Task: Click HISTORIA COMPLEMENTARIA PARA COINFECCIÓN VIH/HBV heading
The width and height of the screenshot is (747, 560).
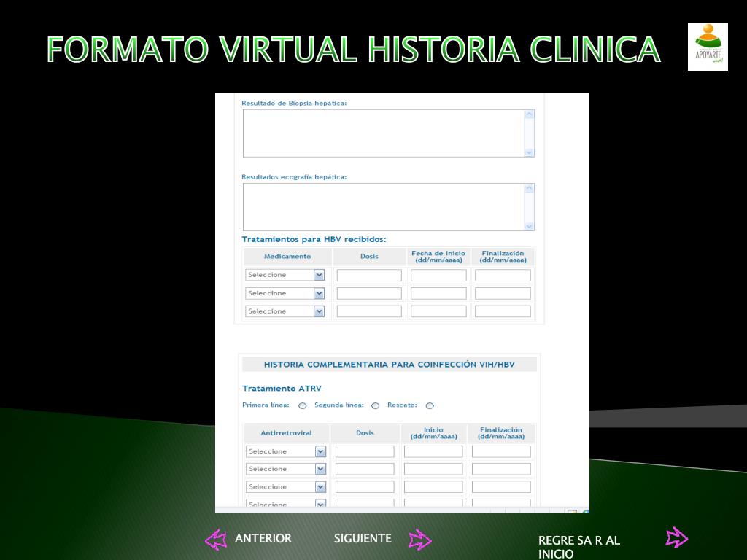Action: coord(390,365)
